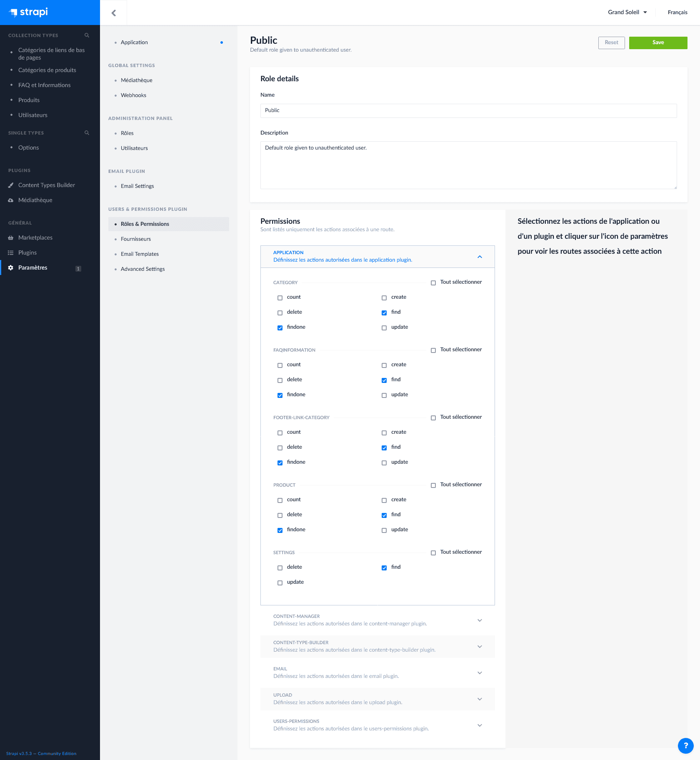The height and width of the screenshot is (760, 700).
Task: Uncheck the Faqinformation find checkbox
Action: pyautogui.click(x=384, y=380)
